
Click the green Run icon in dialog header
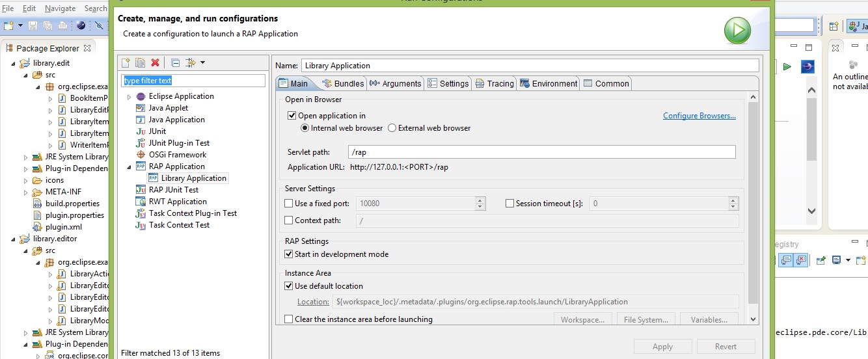(x=737, y=31)
